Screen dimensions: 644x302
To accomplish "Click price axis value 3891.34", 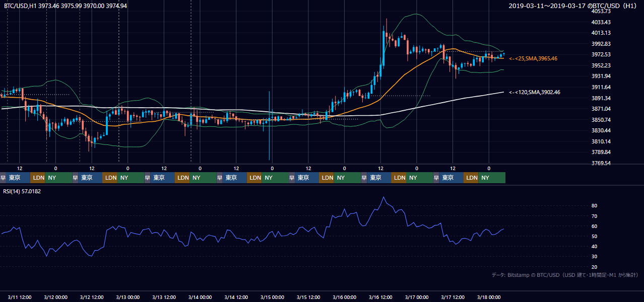I will [x=601, y=98].
